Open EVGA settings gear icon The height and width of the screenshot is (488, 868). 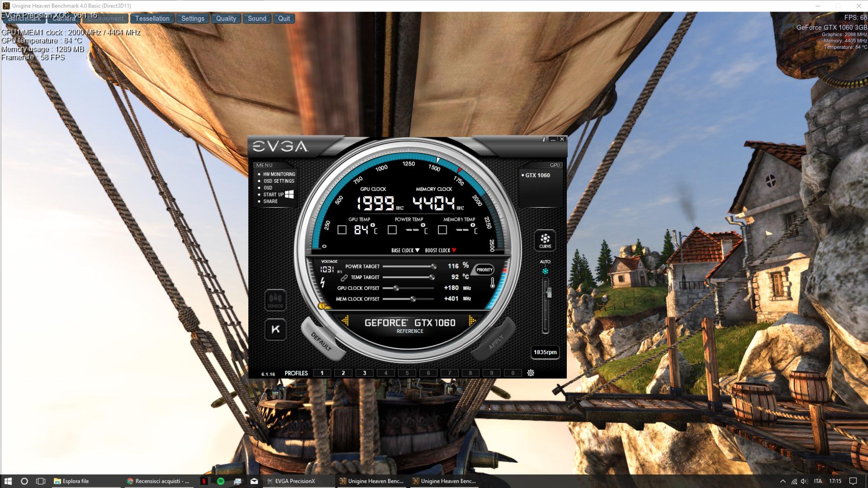530,373
